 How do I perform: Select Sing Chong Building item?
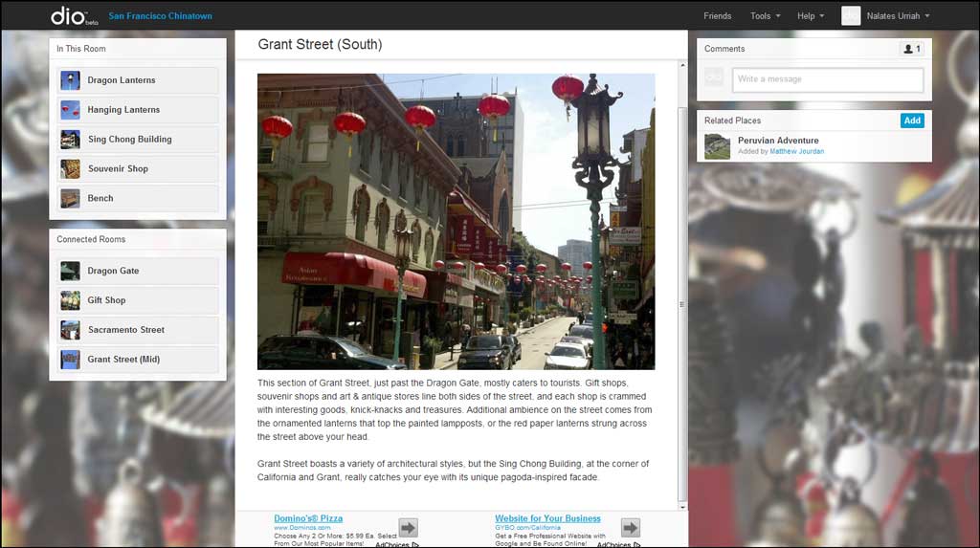[x=138, y=139]
